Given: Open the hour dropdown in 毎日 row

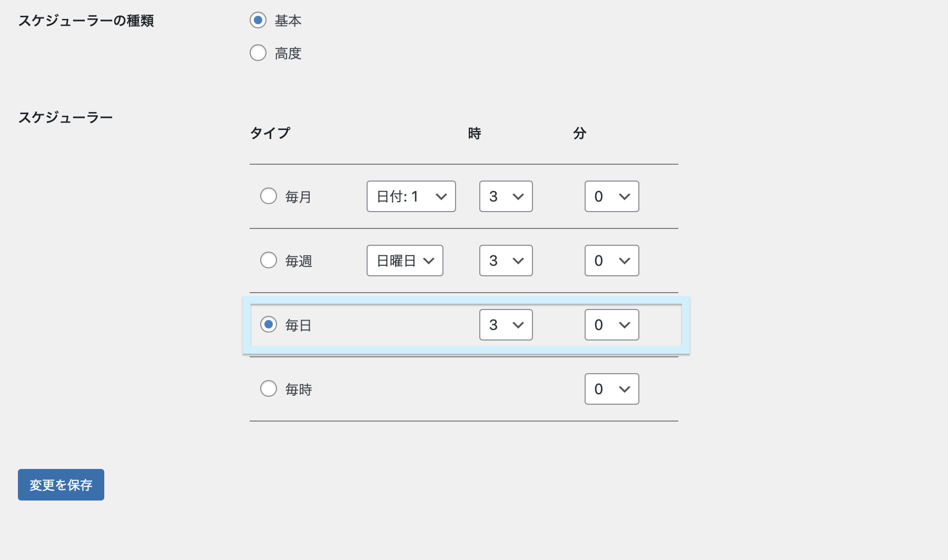Looking at the screenshot, I should pos(506,325).
